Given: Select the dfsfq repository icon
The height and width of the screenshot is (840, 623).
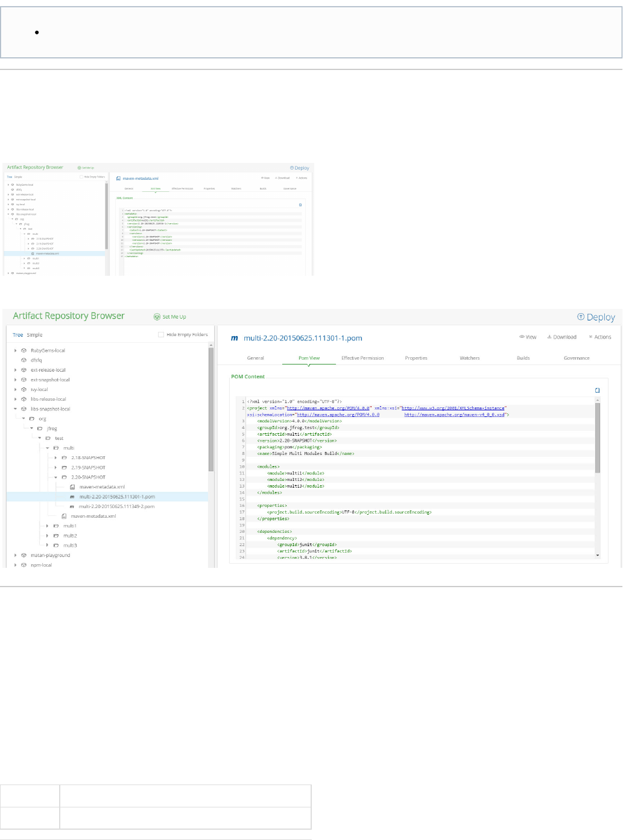Looking at the screenshot, I should point(24,360).
